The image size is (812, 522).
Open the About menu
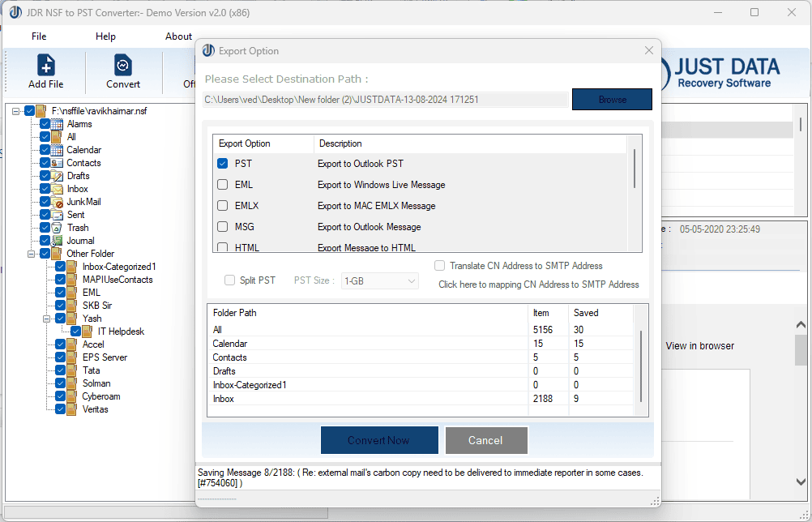point(178,36)
